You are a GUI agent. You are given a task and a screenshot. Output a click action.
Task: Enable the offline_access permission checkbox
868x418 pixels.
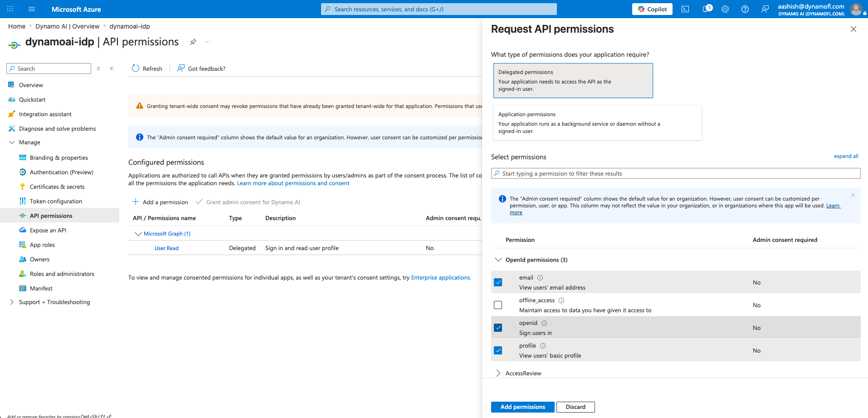click(498, 305)
